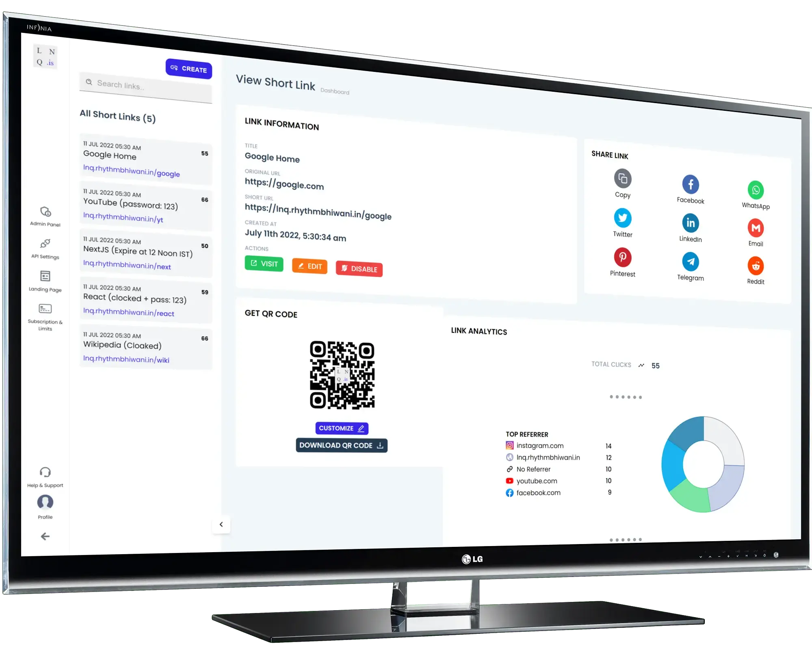812x663 pixels.
Task: Click the collapse sidebar arrow toggle
Action: (x=221, y=524)
